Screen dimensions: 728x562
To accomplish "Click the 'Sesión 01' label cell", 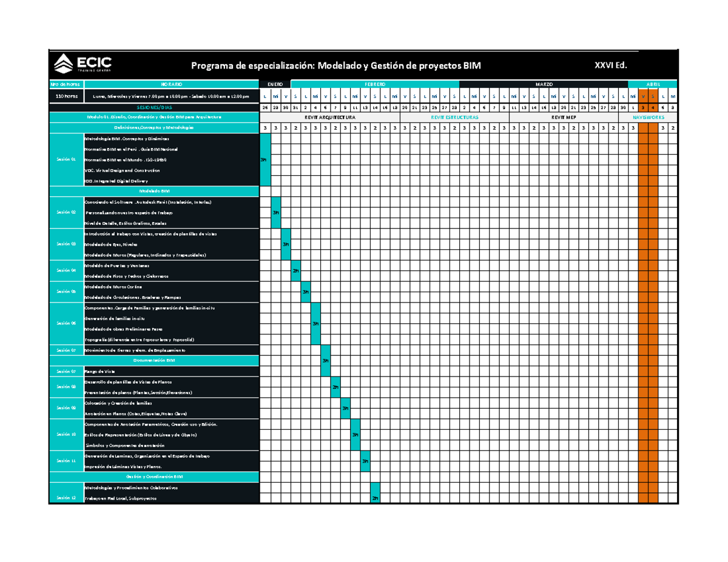I will 66,159.
